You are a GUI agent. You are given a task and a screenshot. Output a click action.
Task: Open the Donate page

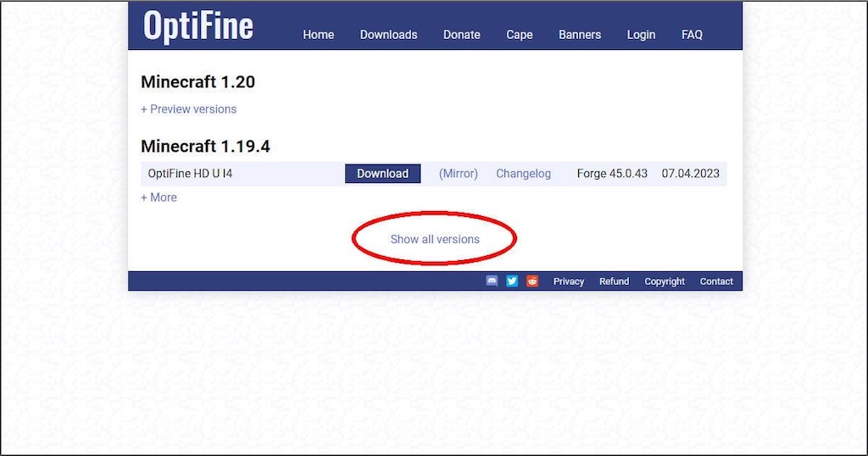tap(462, 34)
